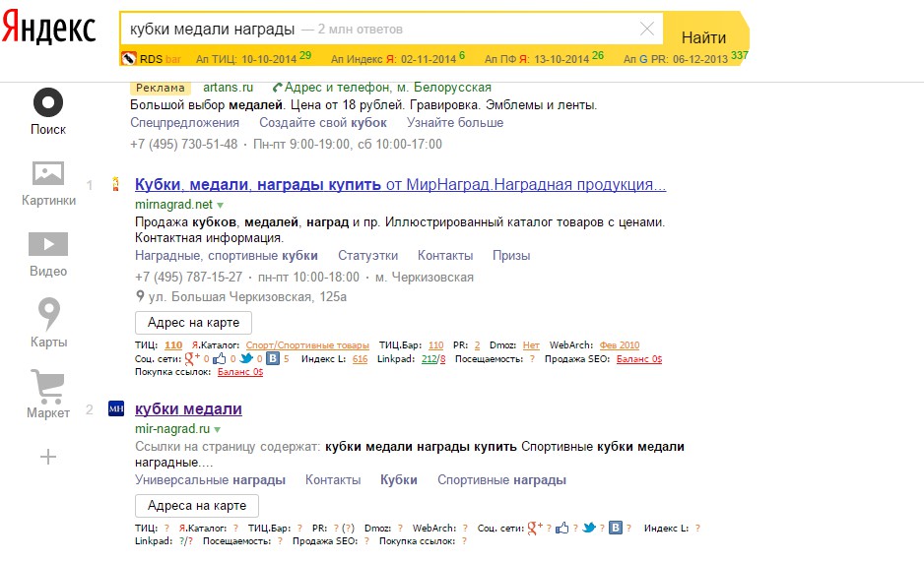Click Адреса на карте button
924x562 pixels.
tap(197, 506)
